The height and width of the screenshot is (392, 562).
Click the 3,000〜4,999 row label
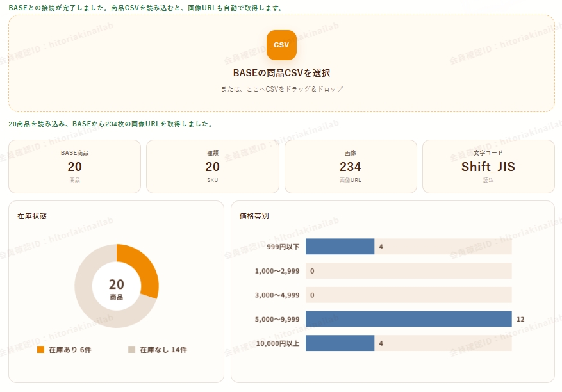[277, 295]
